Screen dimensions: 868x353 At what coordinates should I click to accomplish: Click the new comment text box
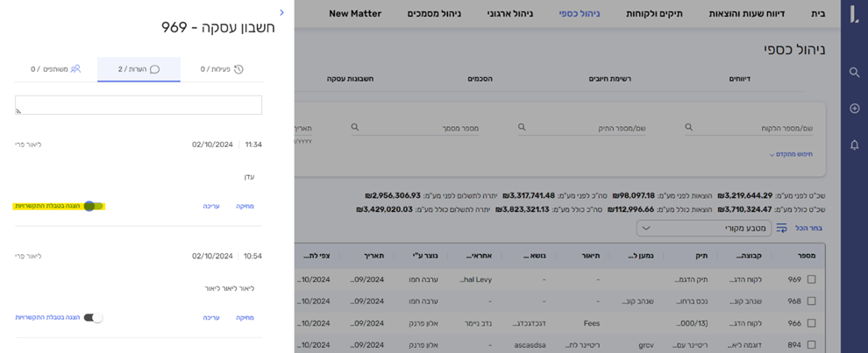[139, 105]
